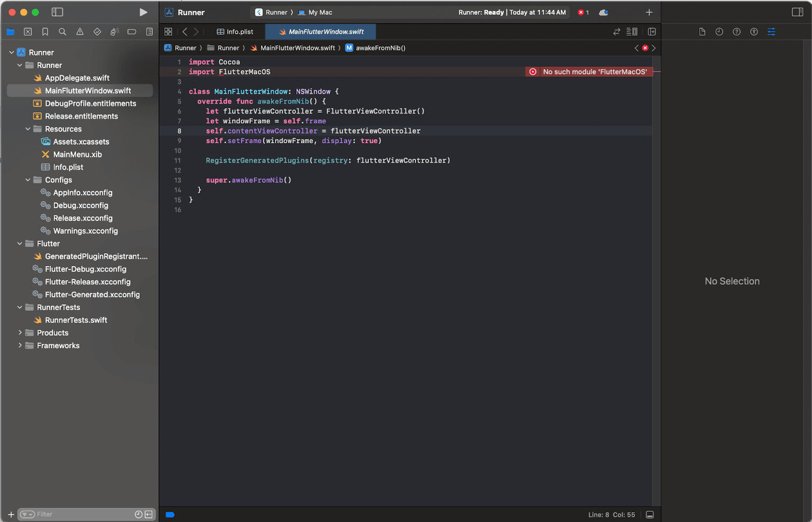
Task: Select the MainFlutterWindow.swift editor tab
Action: 321,32
